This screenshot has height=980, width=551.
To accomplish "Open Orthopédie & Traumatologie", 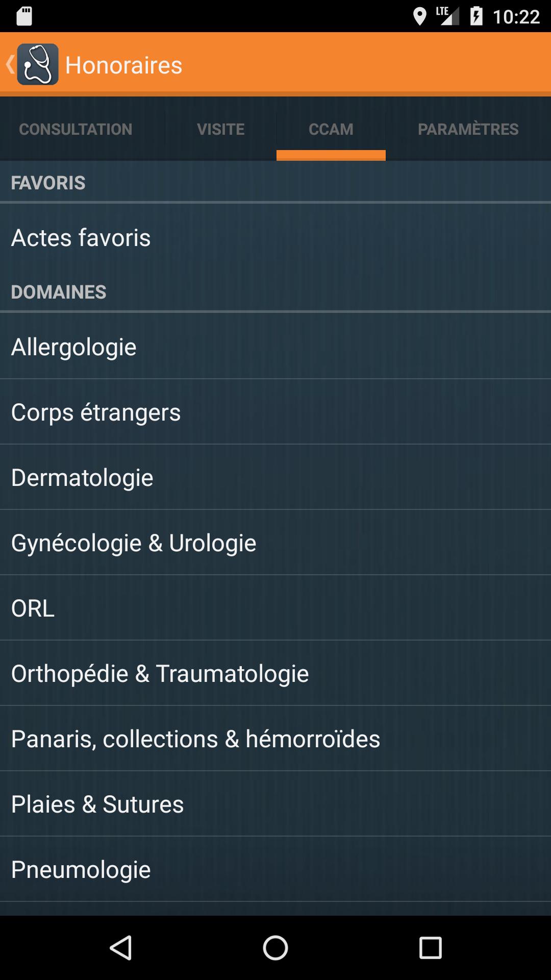I will pyautogui.click(x=275, y=673).
